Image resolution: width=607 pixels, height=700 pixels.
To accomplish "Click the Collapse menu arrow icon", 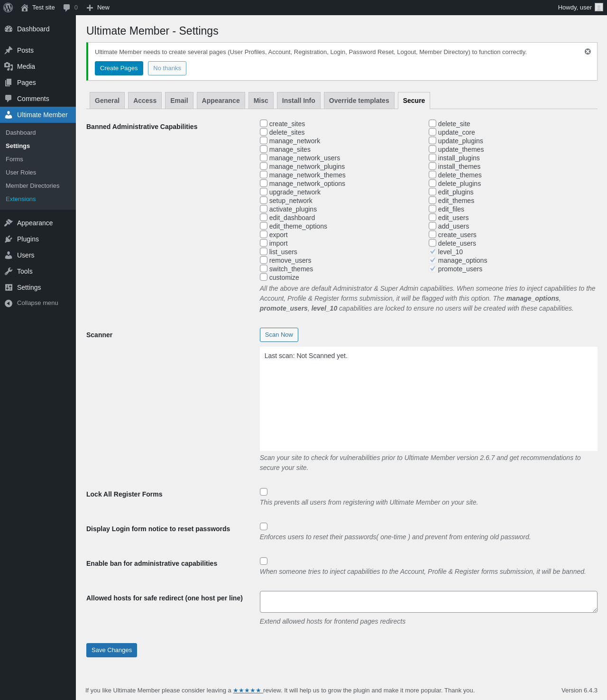I will click(9, 304).
